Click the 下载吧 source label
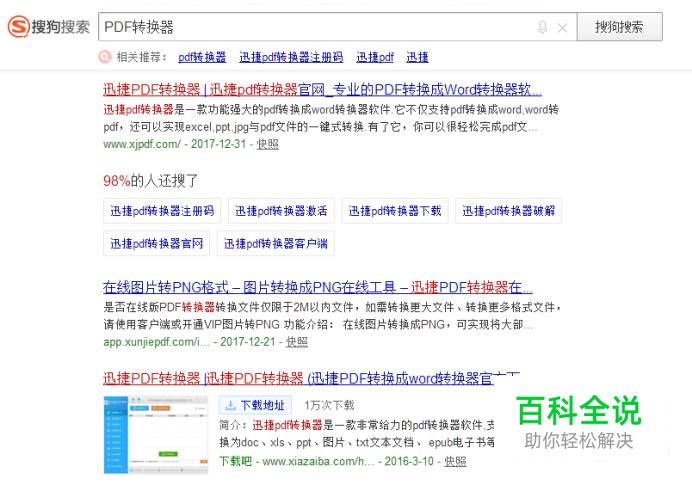 click(x=236, y=461)
